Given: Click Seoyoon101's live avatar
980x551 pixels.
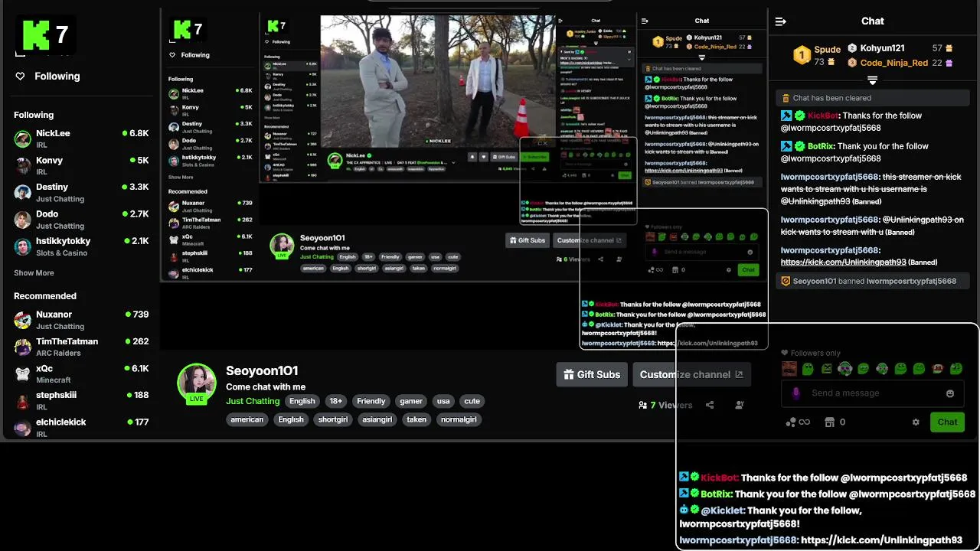Looking at the screenshot, I should (x=197, y=383).
